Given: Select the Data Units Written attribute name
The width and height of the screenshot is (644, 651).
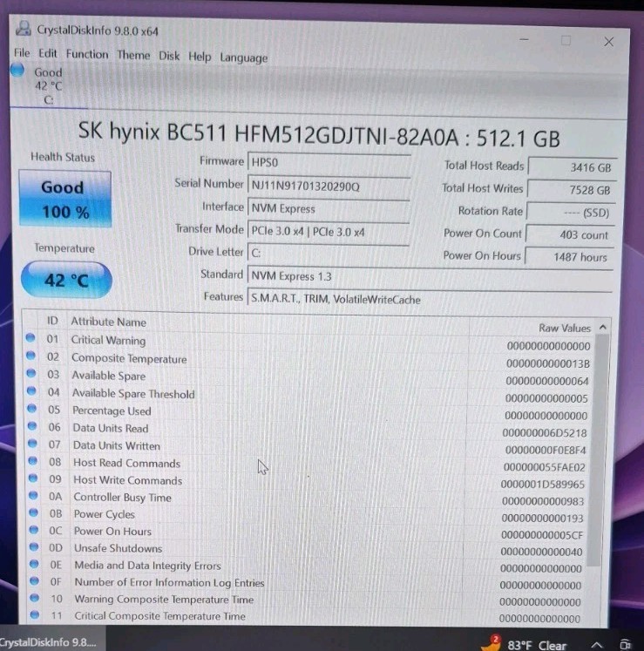Looking at the screenshot, I should 117,446.
